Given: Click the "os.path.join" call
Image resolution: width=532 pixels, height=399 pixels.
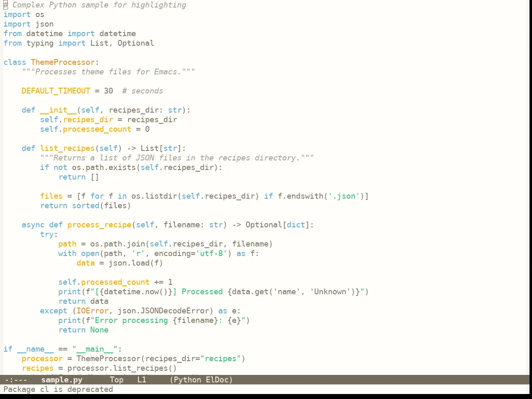Looking at the screenshot, I should tap(118, 244).
